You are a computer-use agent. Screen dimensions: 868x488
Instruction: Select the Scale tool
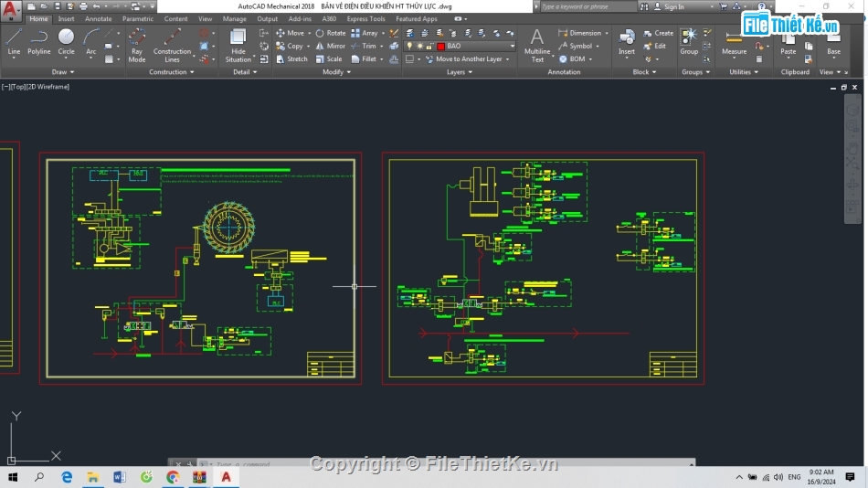(x=329, y=58)
